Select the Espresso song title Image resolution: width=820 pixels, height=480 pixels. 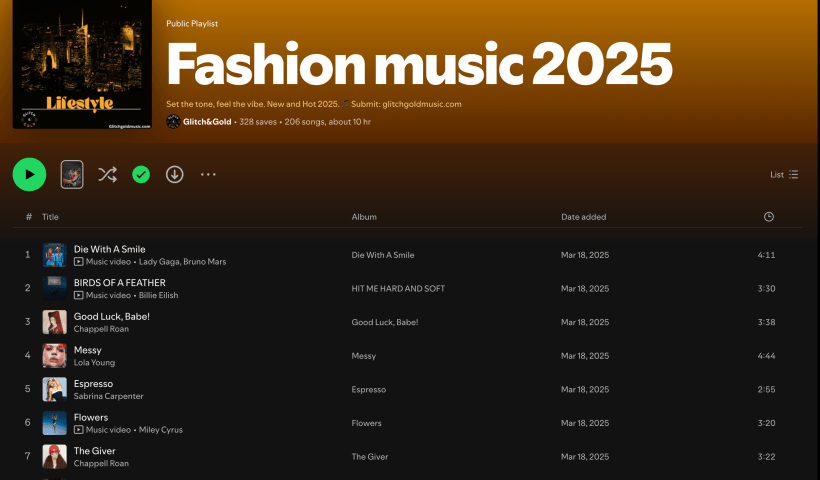click(x=93, y=383)
